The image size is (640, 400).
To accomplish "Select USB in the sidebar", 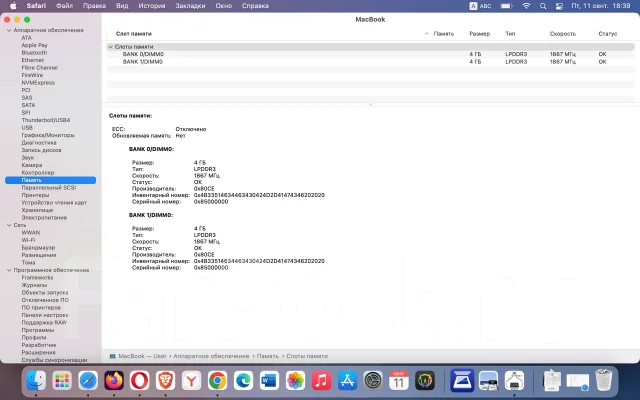I will point(27,128).
